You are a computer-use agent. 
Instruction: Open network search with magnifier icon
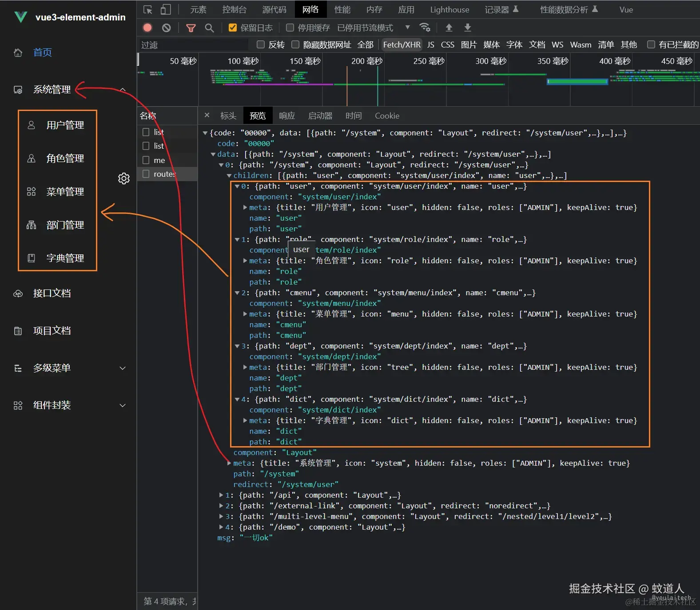tap(209, 28)
